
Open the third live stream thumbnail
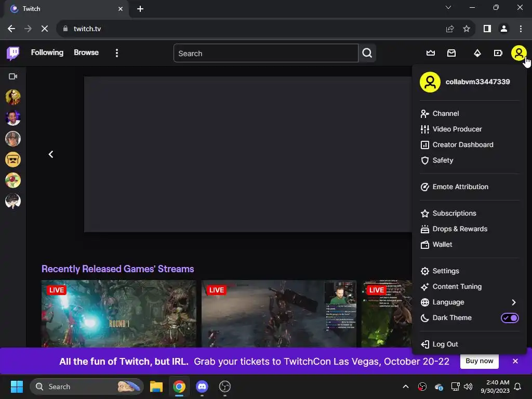[x=387, y=313]
